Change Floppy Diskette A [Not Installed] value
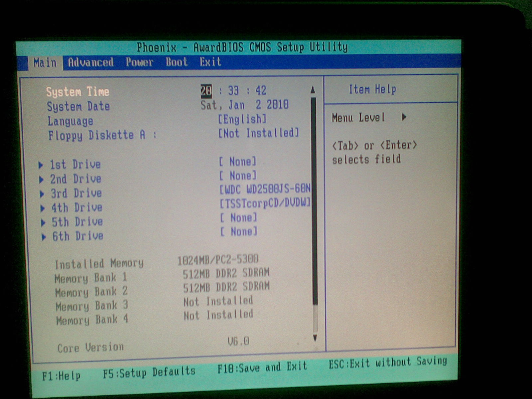 (x=259, y=133)
